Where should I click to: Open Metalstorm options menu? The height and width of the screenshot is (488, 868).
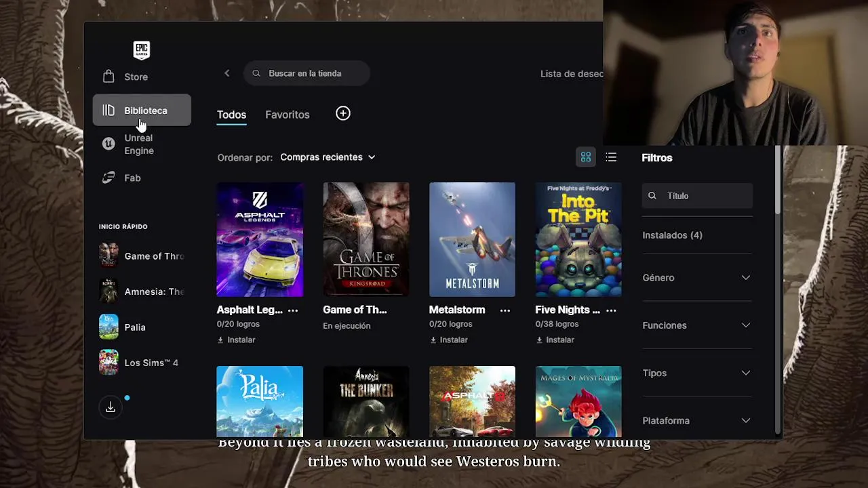pyautogui.click(x=505, y=310)
